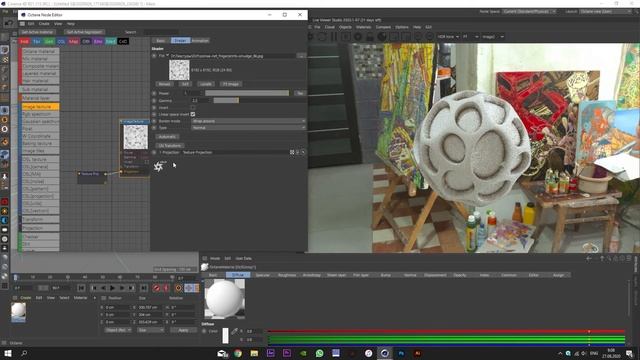Click the UV Transform button

tap(170, 145)
